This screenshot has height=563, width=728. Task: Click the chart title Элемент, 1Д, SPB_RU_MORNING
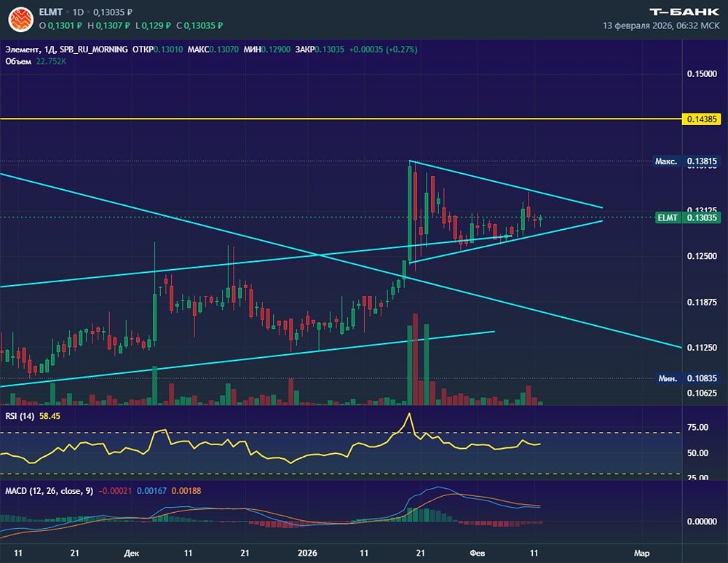point(66,49)
